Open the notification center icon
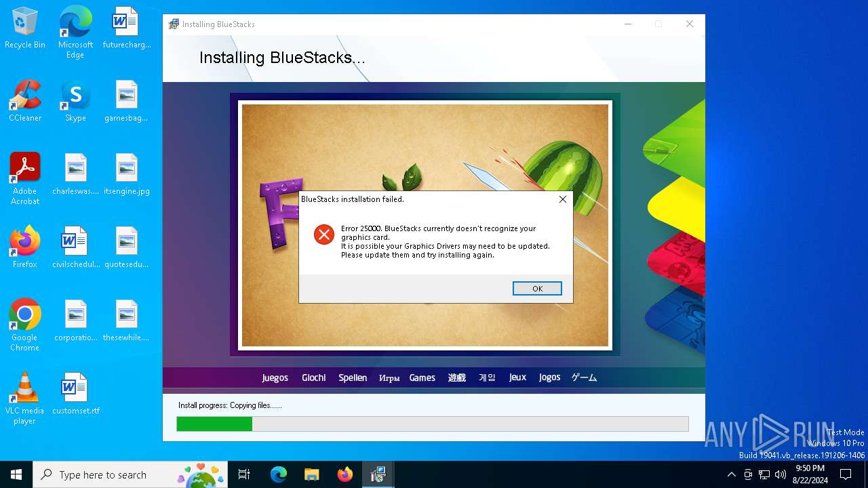The image size is (868, 488). pyautogui.click(x=846, y=474)
